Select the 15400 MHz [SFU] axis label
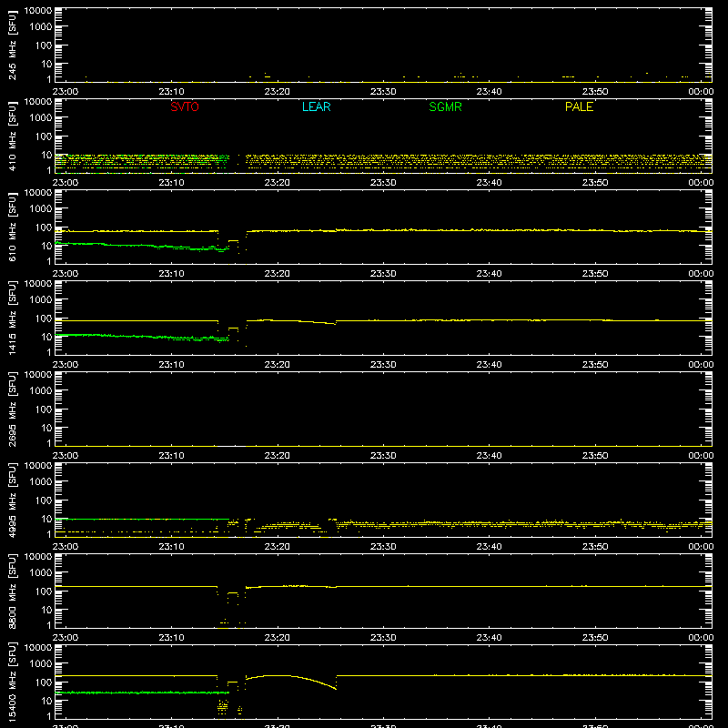This screenshot has height=728, width=728. pyautogui.click(x=12, y=682)
